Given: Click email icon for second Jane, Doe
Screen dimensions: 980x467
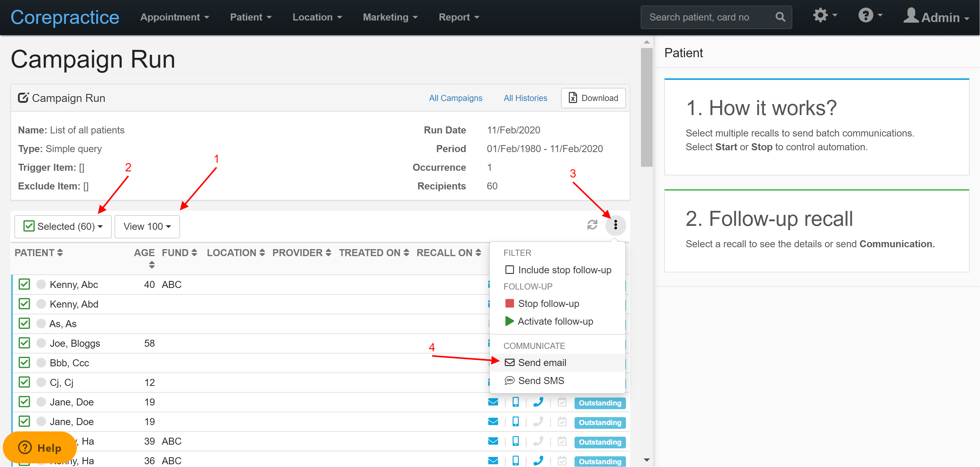Looking at the screenshot, I should click(493, 422).
